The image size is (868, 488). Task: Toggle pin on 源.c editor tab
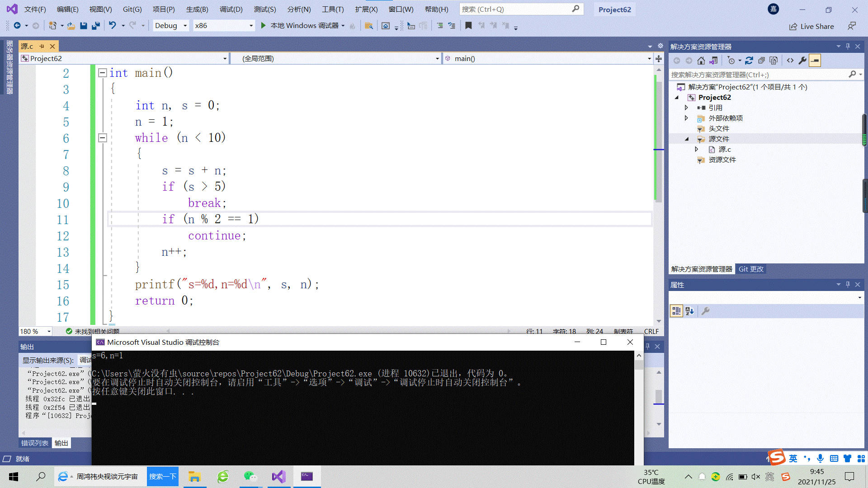(x=42, y=46)
